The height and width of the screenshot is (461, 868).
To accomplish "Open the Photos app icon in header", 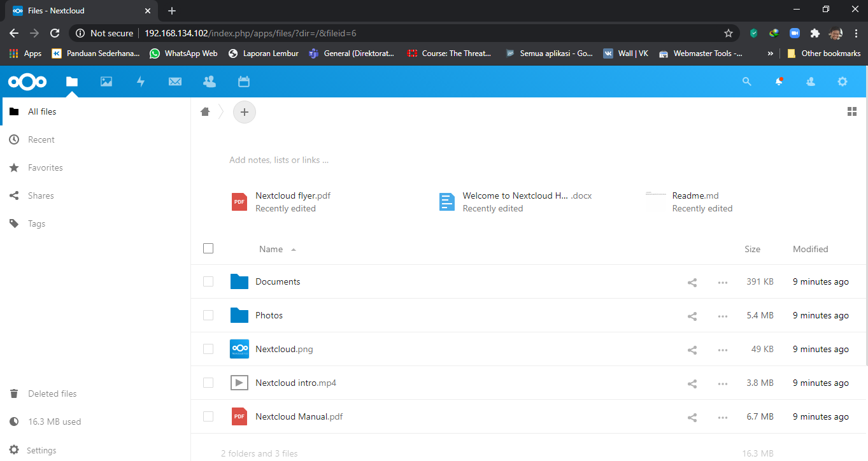I will pyautogui.click(x=106, y=82).
